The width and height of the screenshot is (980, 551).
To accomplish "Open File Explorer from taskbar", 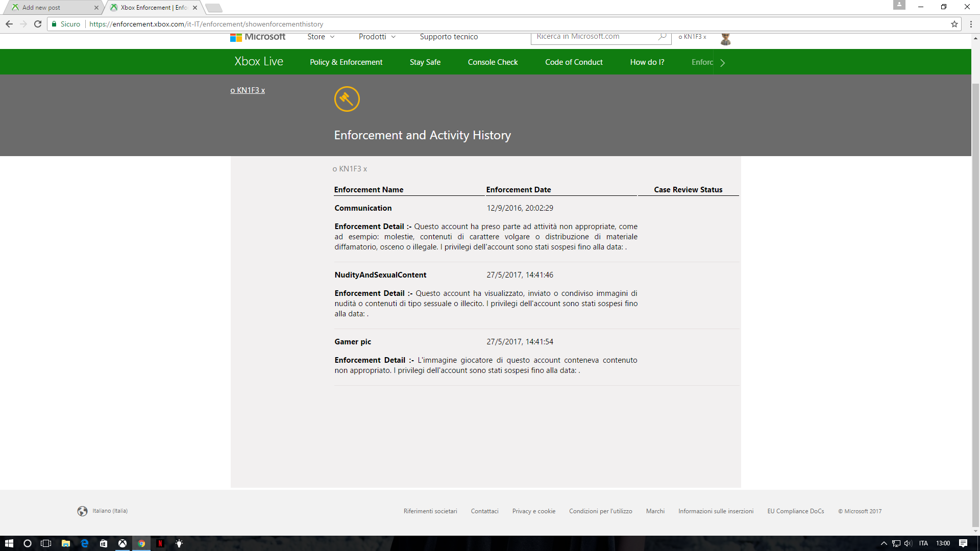I will [x=65, y=543].
